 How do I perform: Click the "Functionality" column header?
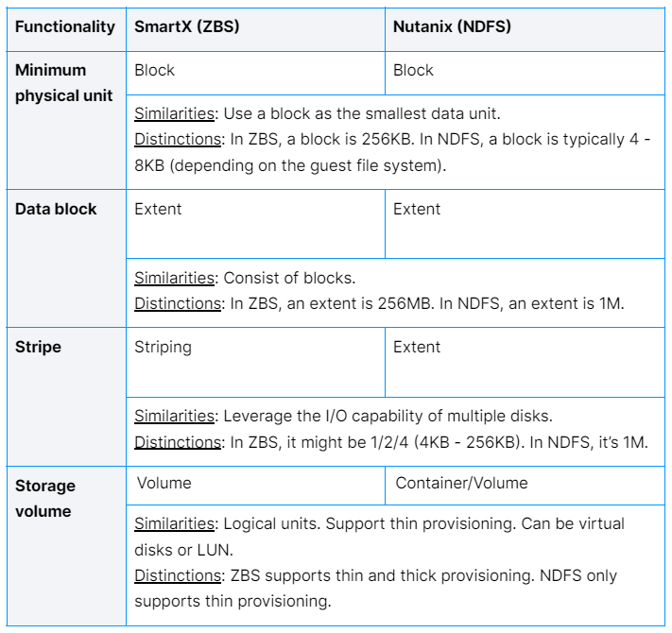point(64,26)
